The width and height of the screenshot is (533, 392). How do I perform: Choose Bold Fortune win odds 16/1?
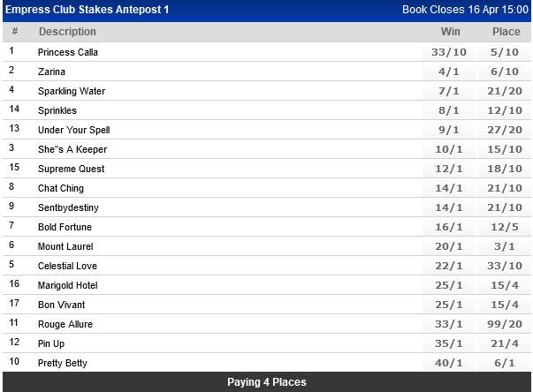pos(450,227)
